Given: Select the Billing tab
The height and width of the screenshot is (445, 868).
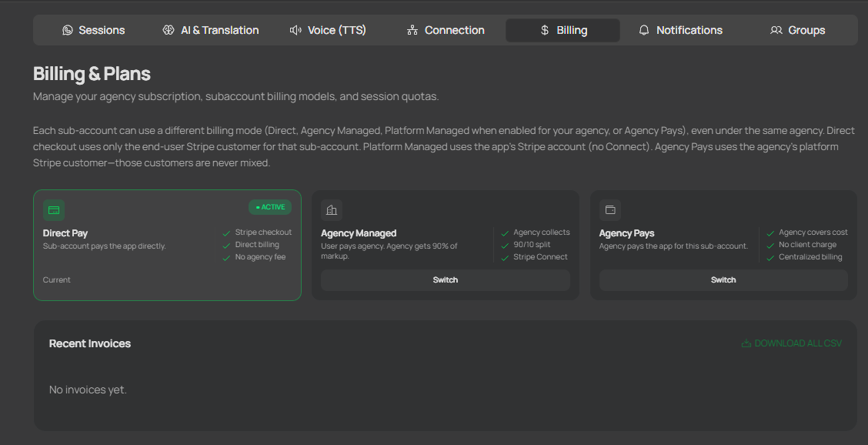Looking at the screenshot, I should (563, 31).
